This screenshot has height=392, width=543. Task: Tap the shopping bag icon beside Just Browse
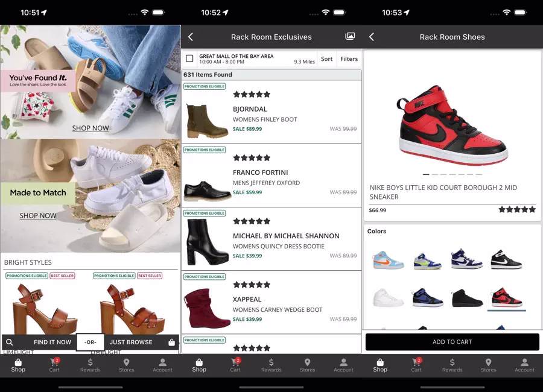pyautogui.click(x=171, y=342)
